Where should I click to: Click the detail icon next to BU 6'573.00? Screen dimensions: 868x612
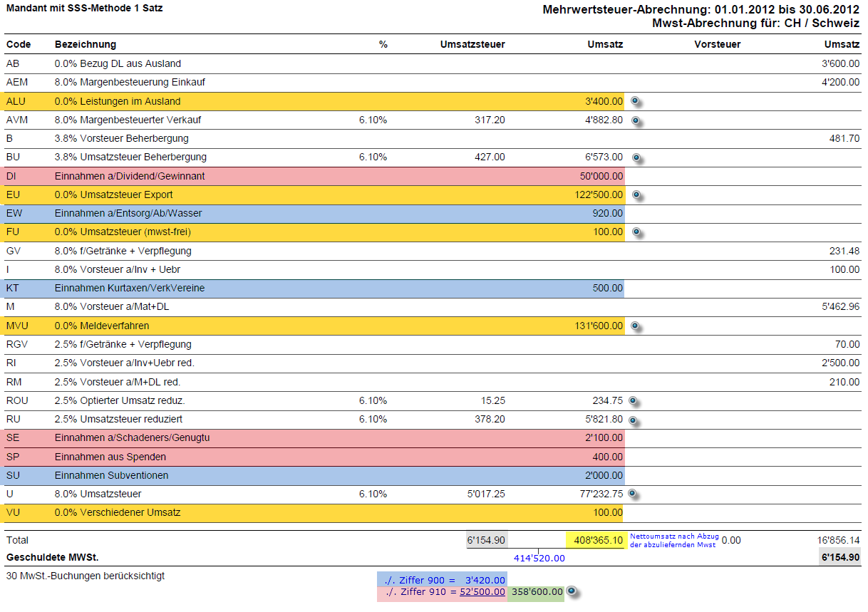click(x=634, y=157)
